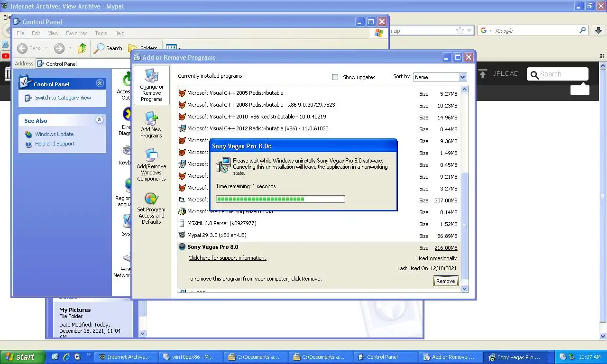Image resolution: width=607 pixels, height=364 pixels.
Task: Click Internet Archive Search field
Action: [558, 74]
